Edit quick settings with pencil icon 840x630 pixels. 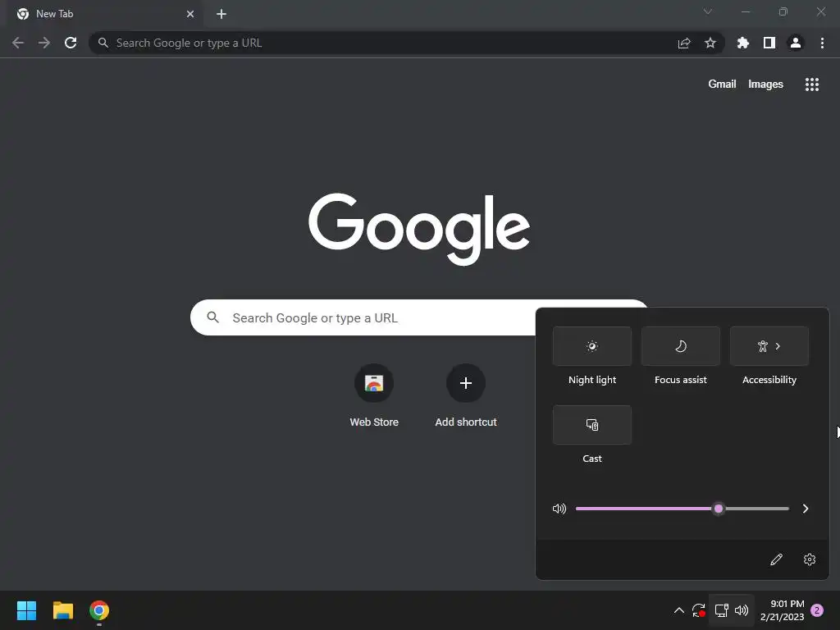click(776, 559)
